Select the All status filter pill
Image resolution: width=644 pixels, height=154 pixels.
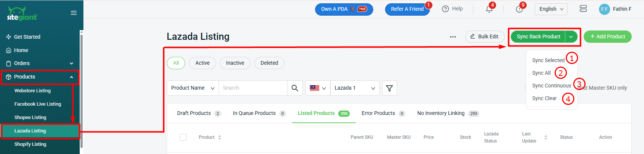coord(176,63)
